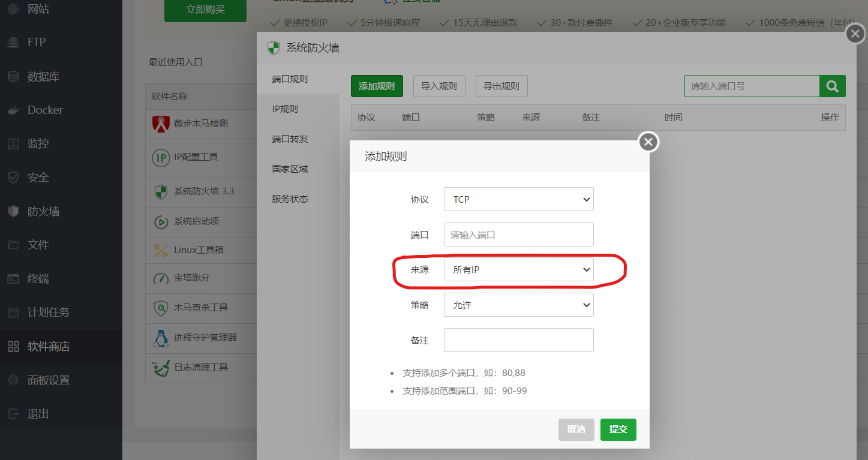Viewport: 868px width, 460px height.
Task: Click the 文件 folder sidebar icon
Action: (13, 245)
